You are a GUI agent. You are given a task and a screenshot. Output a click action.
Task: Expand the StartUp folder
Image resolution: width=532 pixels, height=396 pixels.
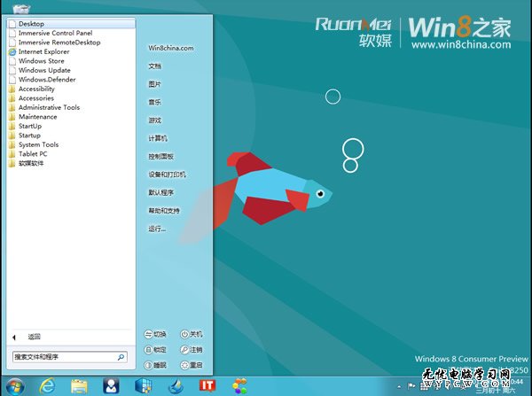coord(30,126)
